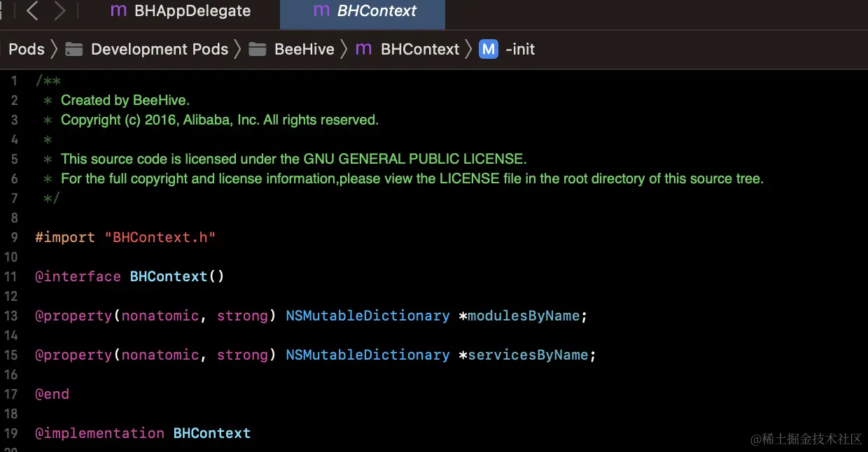The width and height of the screenshot is (868, 452).
Task: Click @property keyword on line 15
Action: point(73,355)
